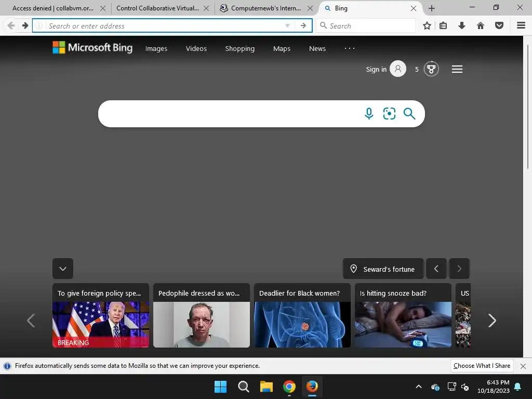Open the taskbar clock and date

(x=494, y=387)
